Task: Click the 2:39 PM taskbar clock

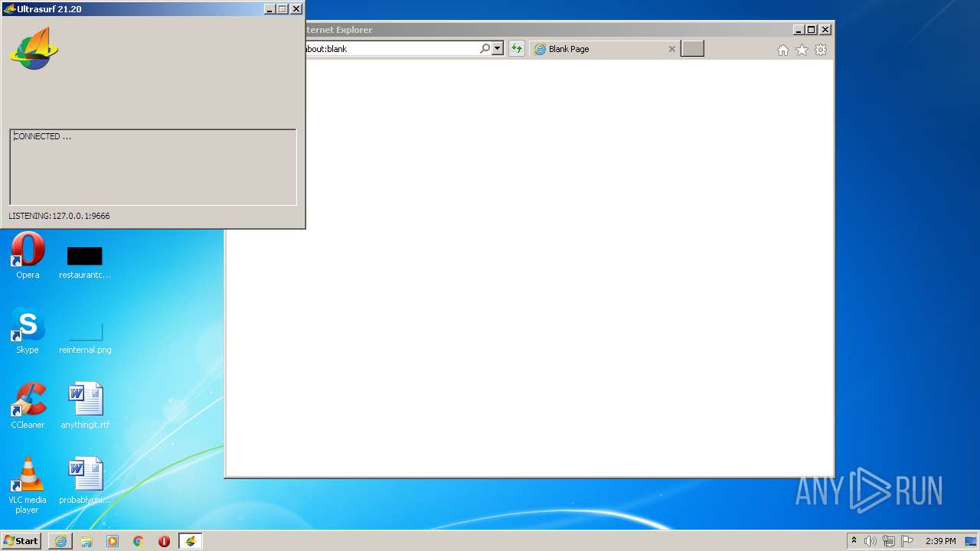Action: click(940, 541)
